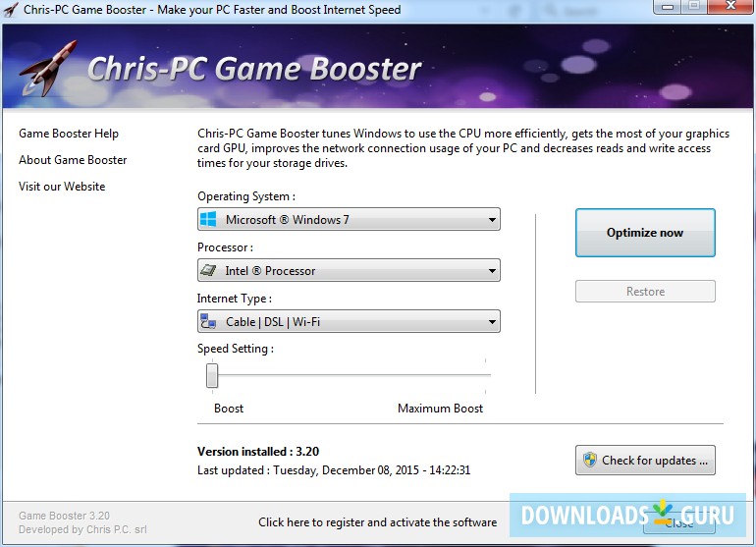The height and width of the screenshot is (547, 756).
Task: Minimize the Game Booster window
Action: [x=668, y=7]
